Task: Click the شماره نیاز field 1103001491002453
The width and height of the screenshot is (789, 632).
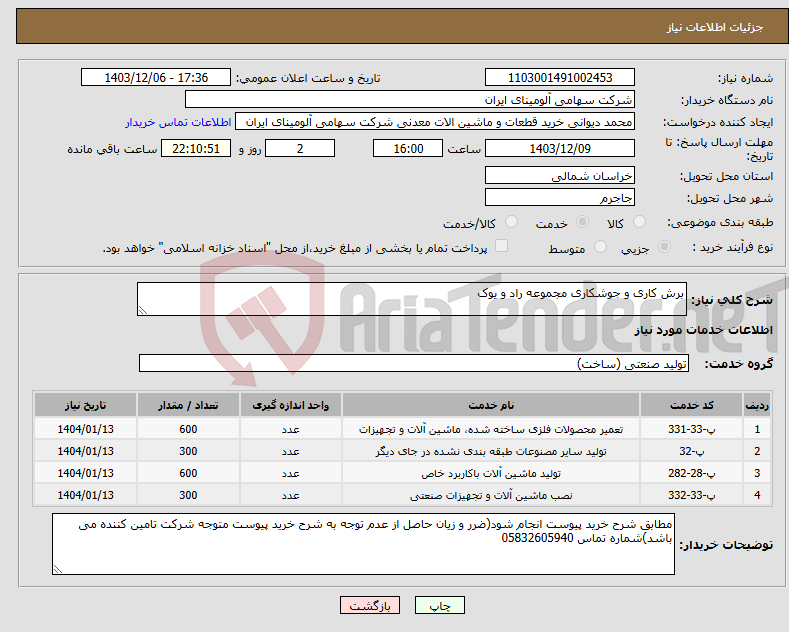Action: point(560,77)
